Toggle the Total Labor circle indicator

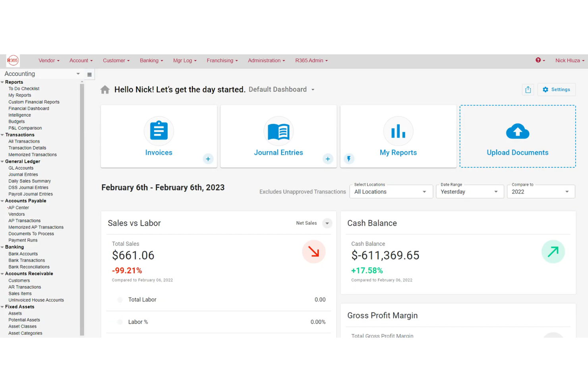tap(120, 300)
